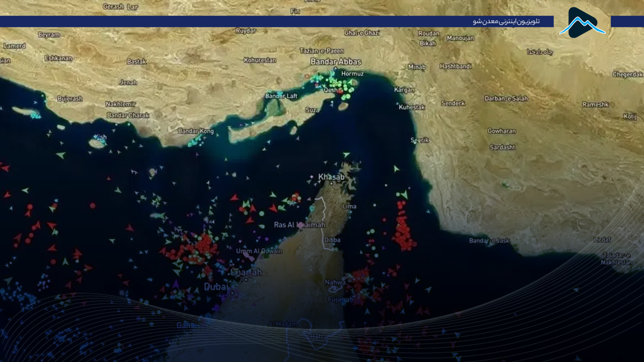Select the green vessel arrow offshore of Seerik
Image resolution: width=644 pixels, height=362 pixels.
pyautogui.click(x=396, y=169)
